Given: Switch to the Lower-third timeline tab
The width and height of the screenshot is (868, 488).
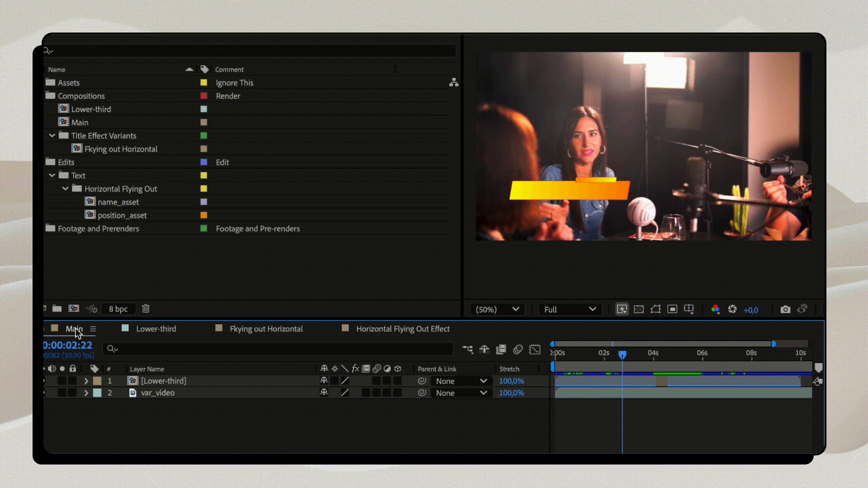Looking at the screenshot, I should pyautogui.click(x=156, y=329).
